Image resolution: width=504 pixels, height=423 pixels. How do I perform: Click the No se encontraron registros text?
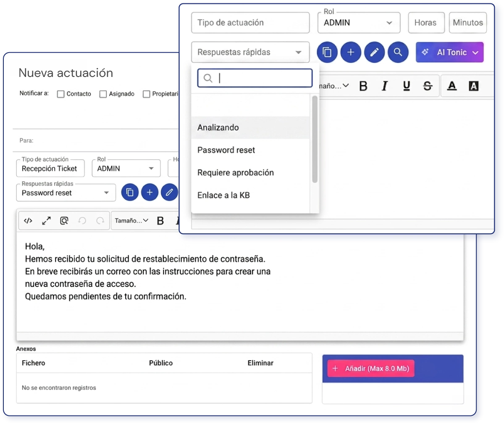(59, 388)
